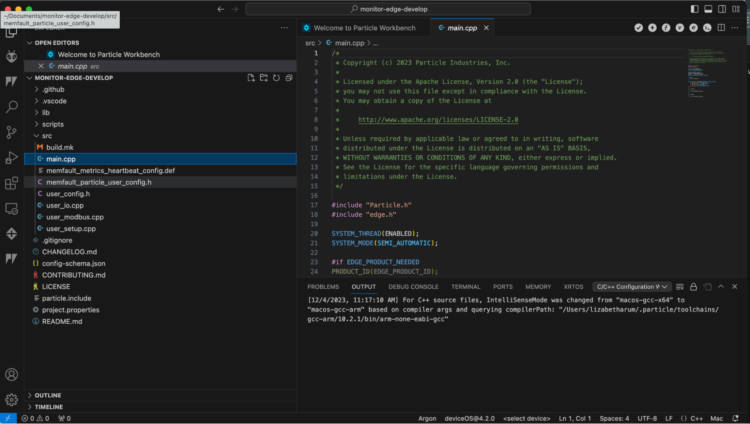Click the Apache license URL link
750x424 pixels.
(x=438, y=119)
